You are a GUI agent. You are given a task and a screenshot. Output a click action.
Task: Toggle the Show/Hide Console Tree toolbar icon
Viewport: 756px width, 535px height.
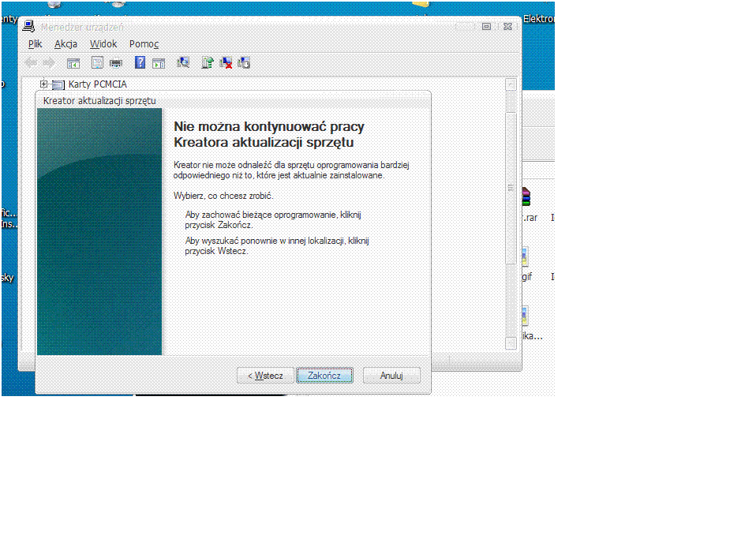tap(73, 62)
